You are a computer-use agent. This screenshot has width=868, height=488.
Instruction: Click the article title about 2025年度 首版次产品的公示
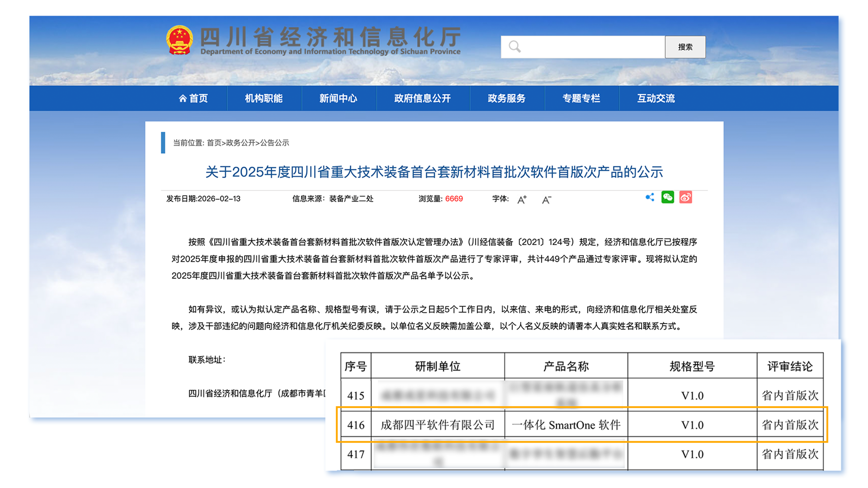pyautogui.click(x=434, y=172)
